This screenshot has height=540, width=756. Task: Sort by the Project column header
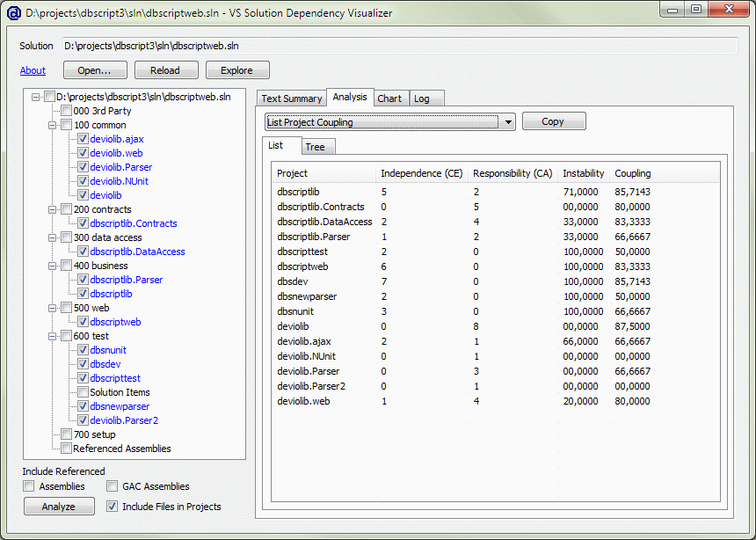(325, 173)
